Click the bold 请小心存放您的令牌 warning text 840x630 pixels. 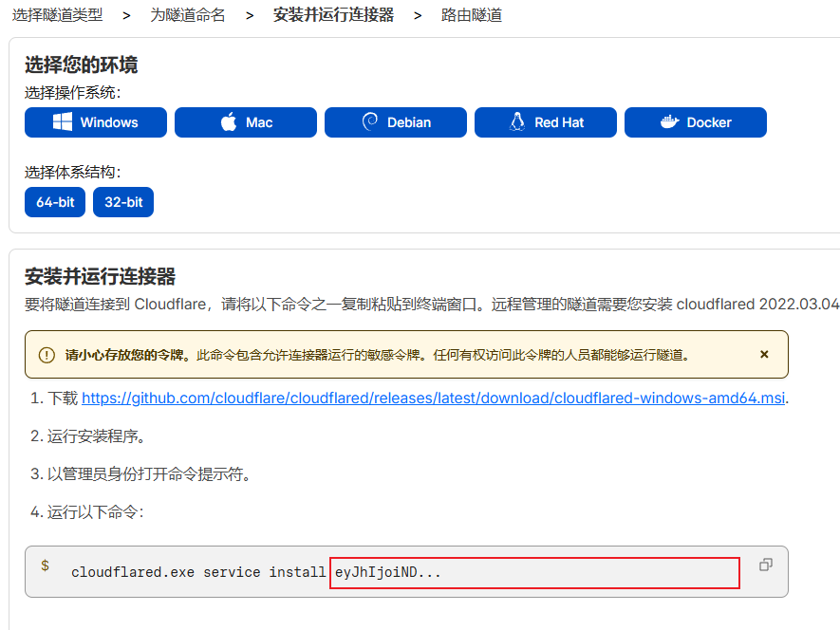tap(124, 355)
